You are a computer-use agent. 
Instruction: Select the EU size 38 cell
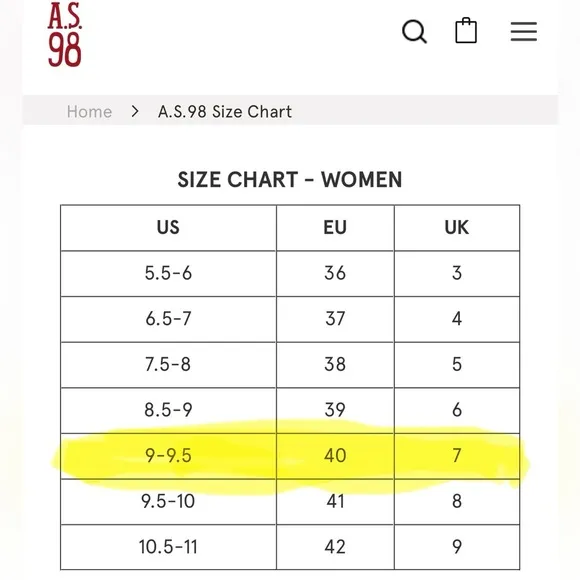click(335, 365)
